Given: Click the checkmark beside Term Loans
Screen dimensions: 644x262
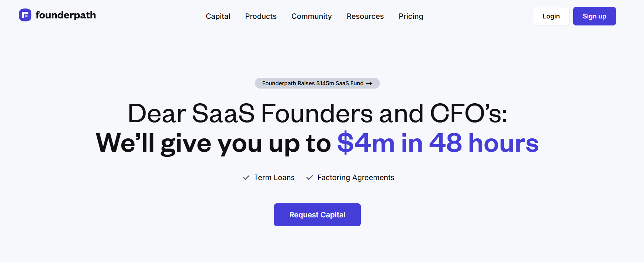Looking at the screenshot, I should tap(246, 177).
